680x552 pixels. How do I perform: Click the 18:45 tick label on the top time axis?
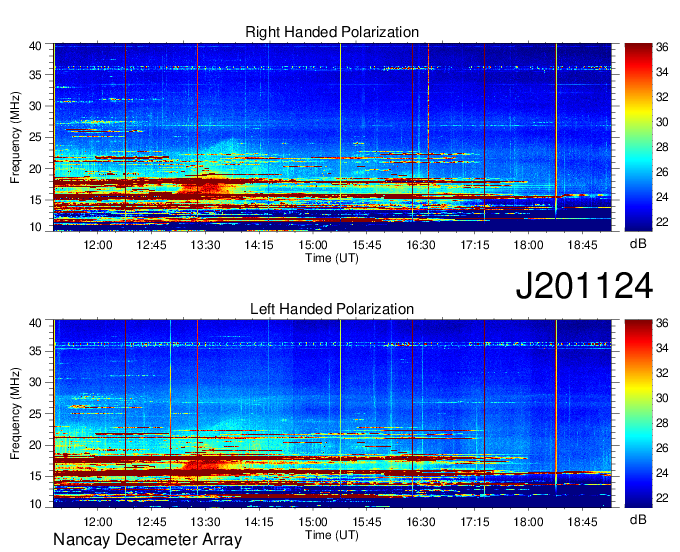tap(582, 245)
